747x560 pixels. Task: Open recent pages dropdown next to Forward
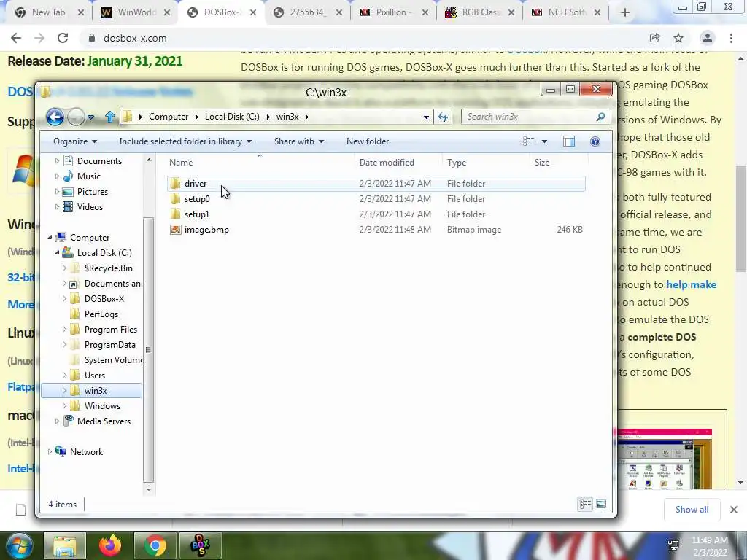pyautogui.click(x=90, y=117)
